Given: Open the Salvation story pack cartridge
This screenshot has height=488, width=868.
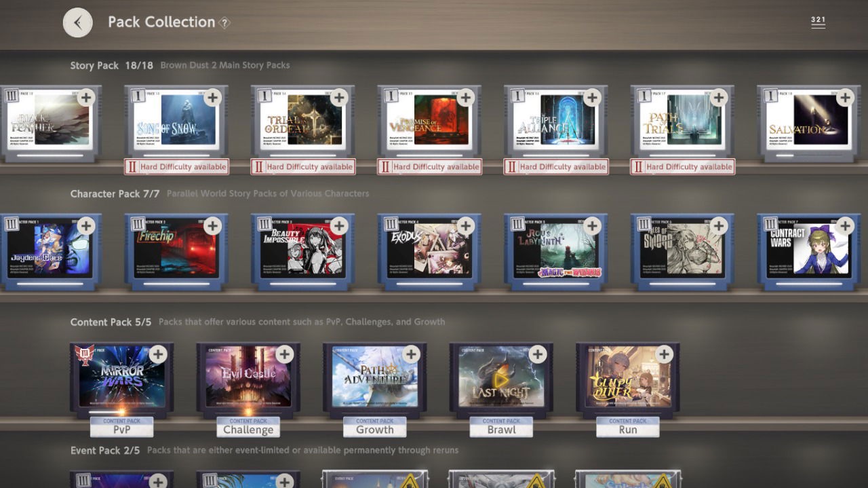Looking at the screenshot, I should (809, 124).
